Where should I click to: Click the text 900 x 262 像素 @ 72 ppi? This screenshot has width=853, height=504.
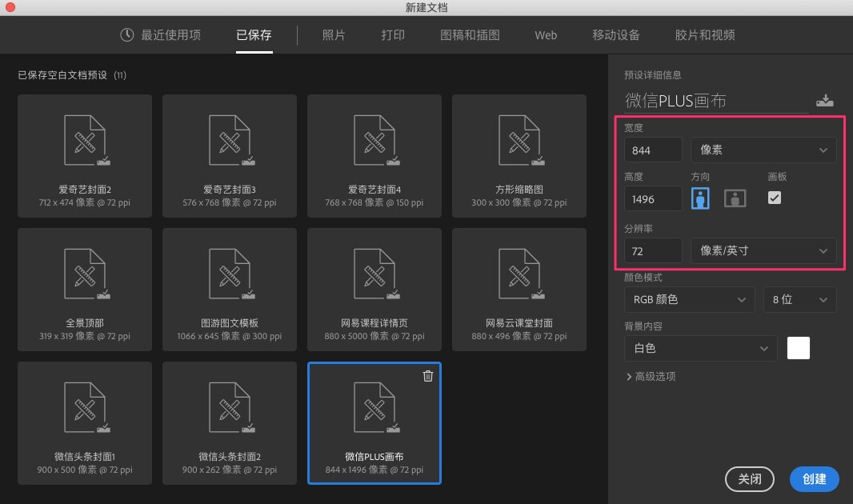click(230, 470)
